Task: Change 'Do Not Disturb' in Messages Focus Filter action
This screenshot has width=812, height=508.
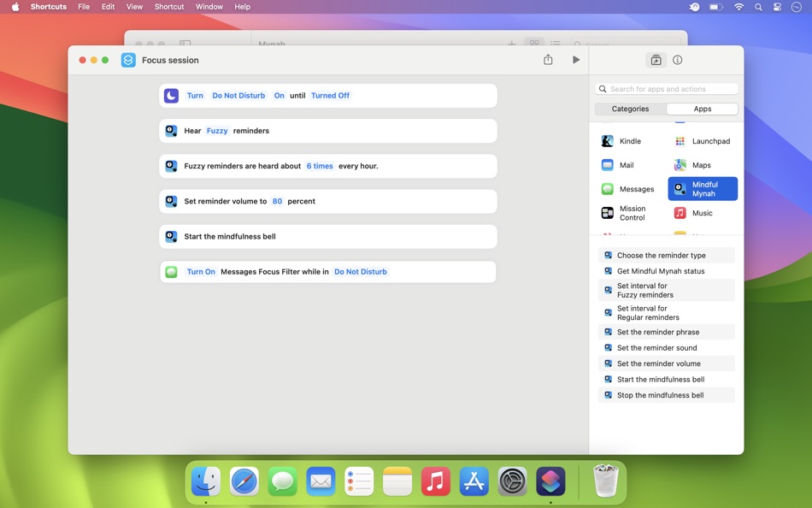Action: [361, 272]
